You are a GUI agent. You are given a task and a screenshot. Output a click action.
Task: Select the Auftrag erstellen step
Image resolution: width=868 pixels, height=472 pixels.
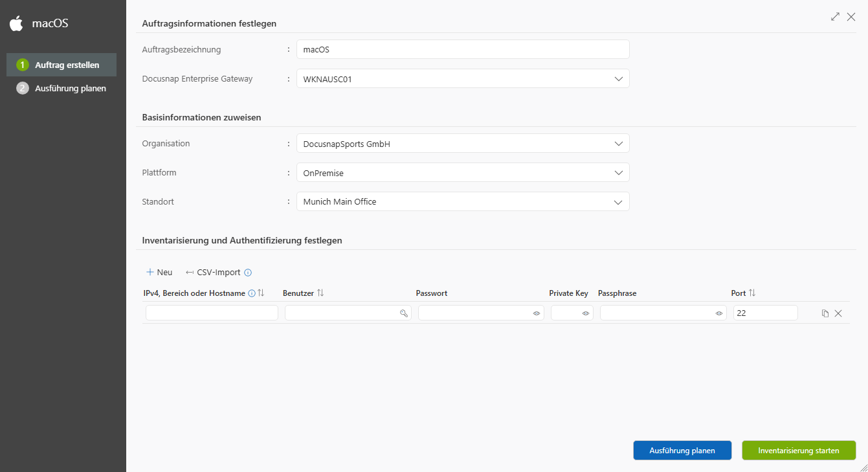point(61,65)
